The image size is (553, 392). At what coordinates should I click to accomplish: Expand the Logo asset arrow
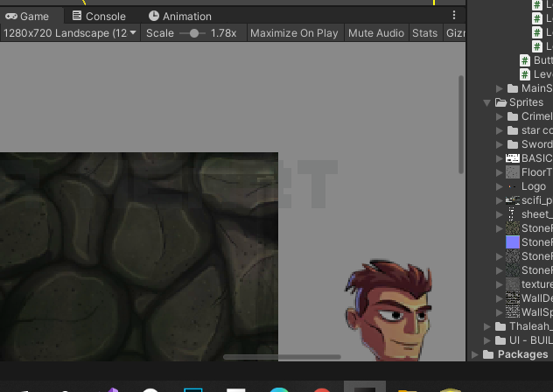[499, 186]
